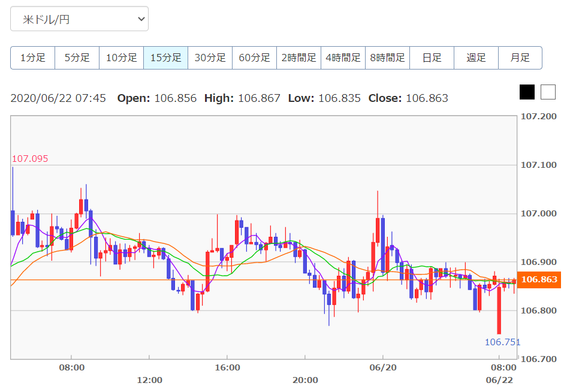Image resolution: width=570 pixels, height=392 pixels.
Task: Click the 107.100 price axis label
Action: (x=539, y=165)
